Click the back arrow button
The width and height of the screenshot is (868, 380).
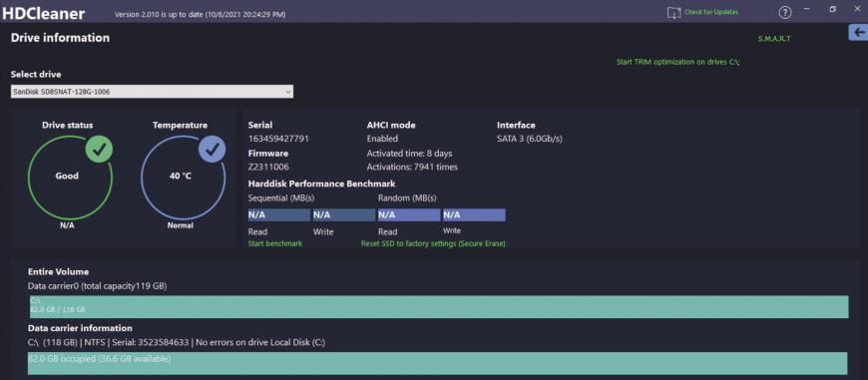859,33
